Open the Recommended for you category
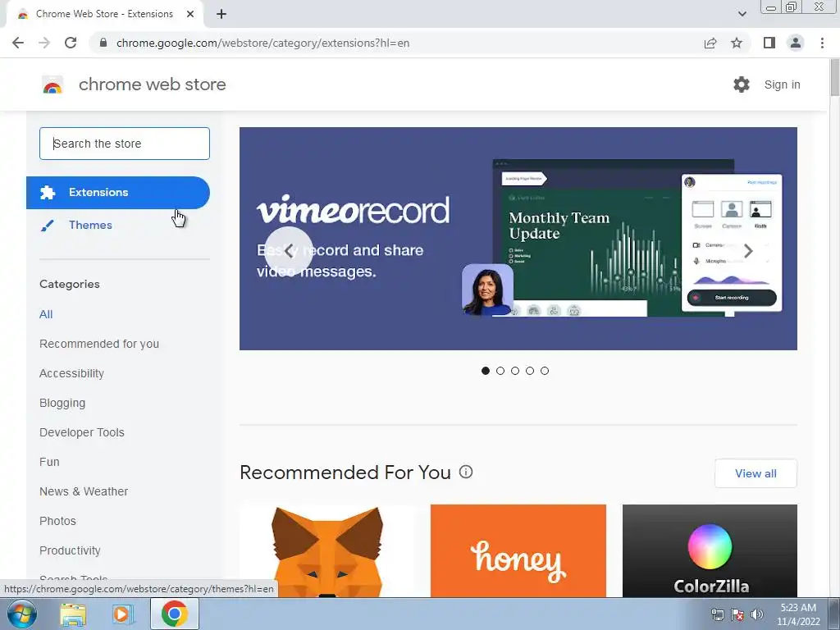 99,344
